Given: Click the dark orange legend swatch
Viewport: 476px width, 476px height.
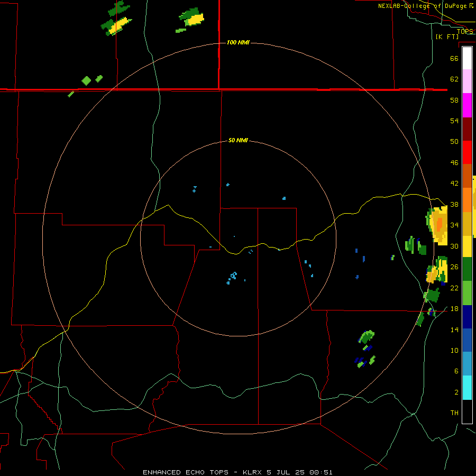Looking at the screenshot, I should 467,176.
